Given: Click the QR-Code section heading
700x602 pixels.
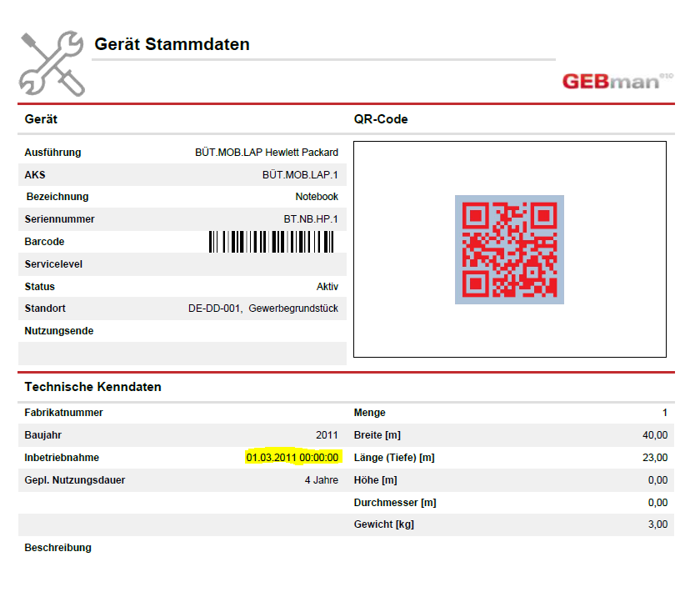Looking at the screenshot, I should [x=381, y=119].
